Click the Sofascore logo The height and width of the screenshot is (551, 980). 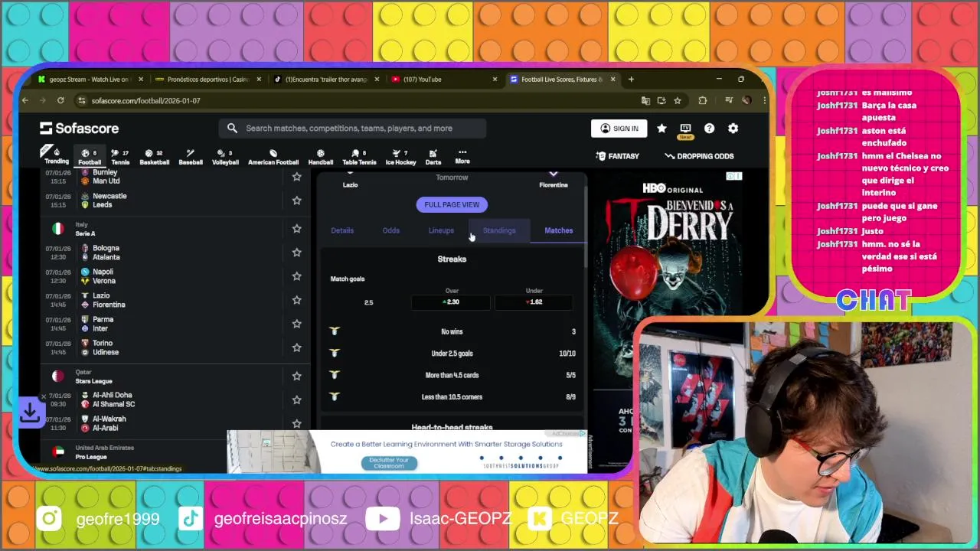click(x=80, y=129)
